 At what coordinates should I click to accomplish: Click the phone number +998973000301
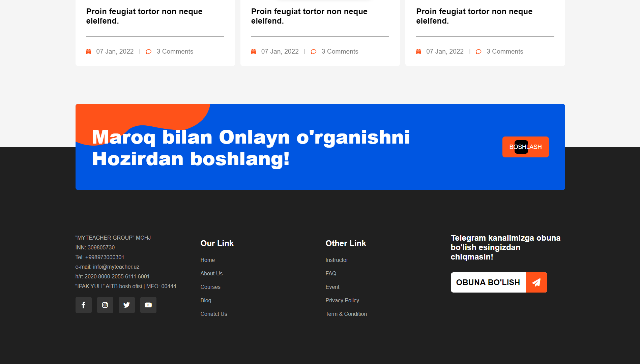point(105,257)
